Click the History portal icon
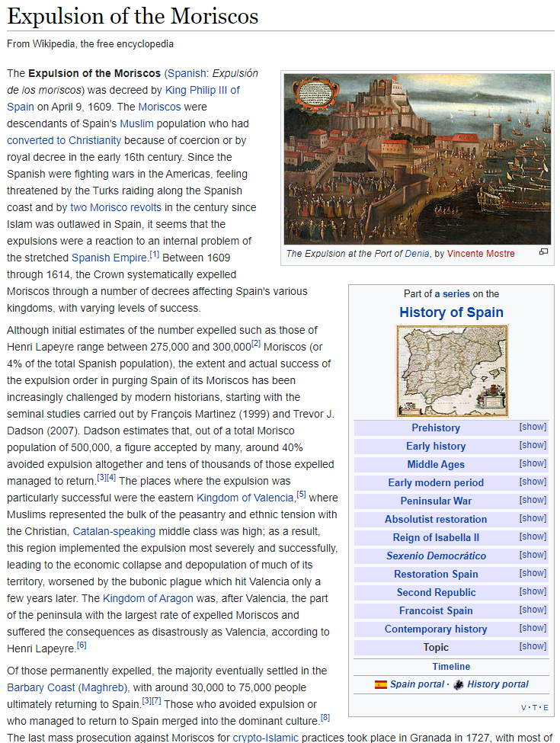Screen dimensions: 560x743 point(458,685)
